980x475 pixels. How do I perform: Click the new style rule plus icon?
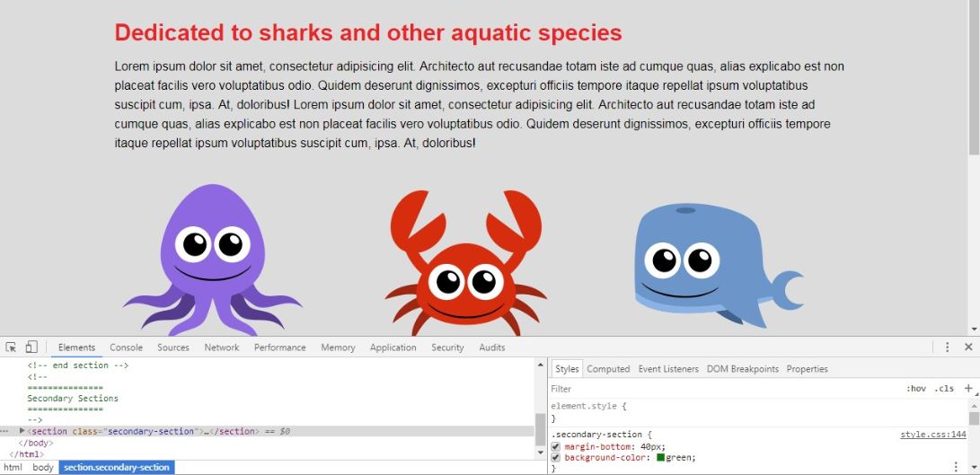[967, 389]
